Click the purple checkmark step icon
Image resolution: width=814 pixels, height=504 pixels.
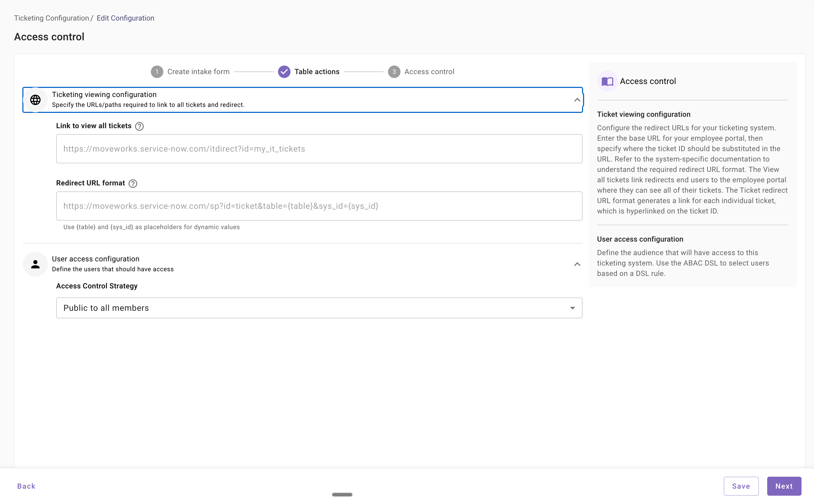284,72
